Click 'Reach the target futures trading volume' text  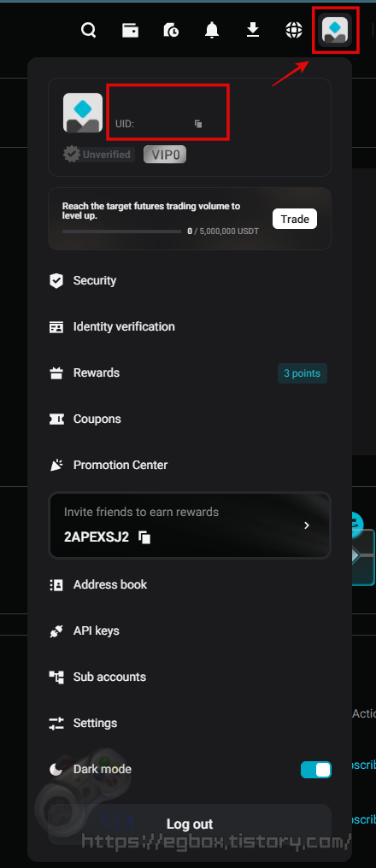click(151, 210)
